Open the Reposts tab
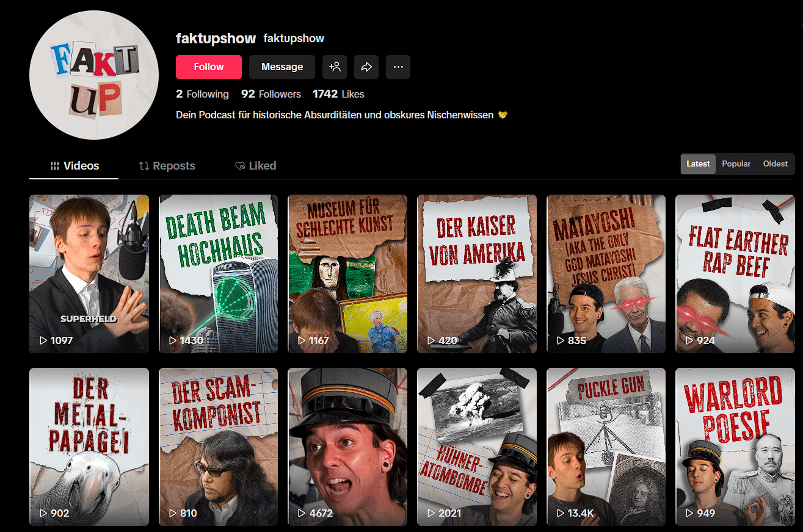The image size is (803, 532). [x=167, y=166]
